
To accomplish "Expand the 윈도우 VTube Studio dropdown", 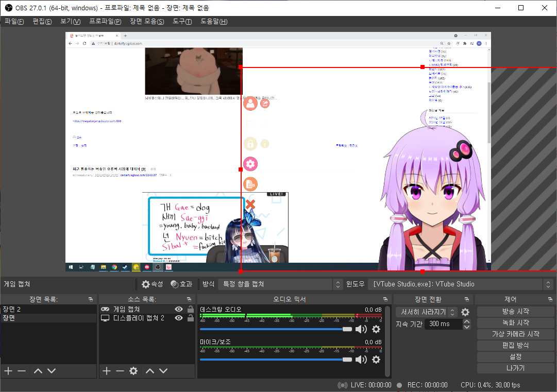I will pos(460,284).
